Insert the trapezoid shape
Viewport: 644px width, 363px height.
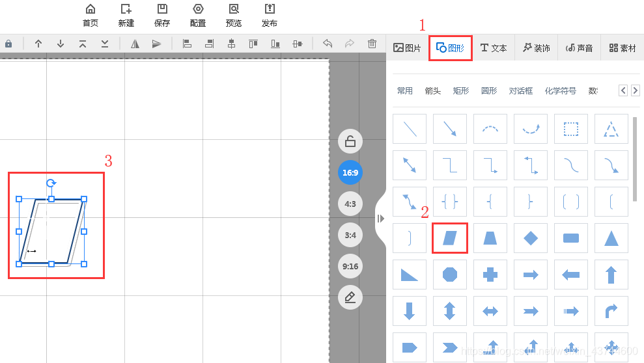pyautogui.click(x=490, y=238)
